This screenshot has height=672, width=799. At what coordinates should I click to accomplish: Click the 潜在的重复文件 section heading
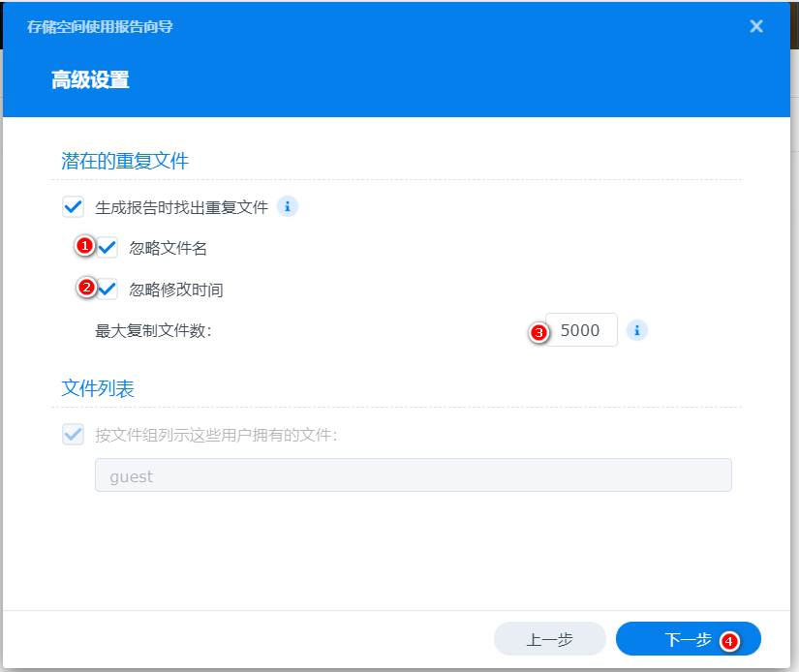coord(125,161)
